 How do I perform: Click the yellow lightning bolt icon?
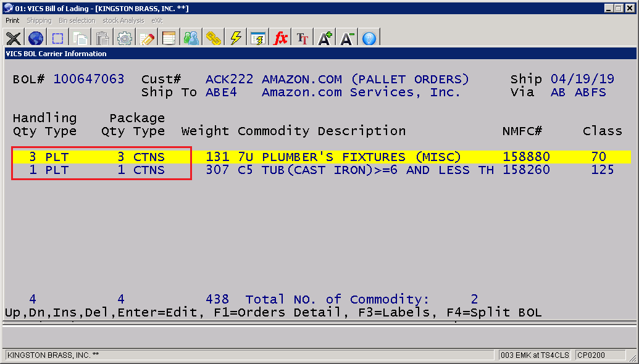[x=236, y=38]
